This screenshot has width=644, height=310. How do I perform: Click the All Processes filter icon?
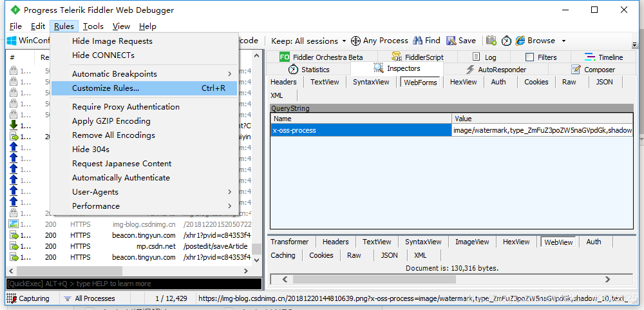pyautogui.click(x=67, y=298)
